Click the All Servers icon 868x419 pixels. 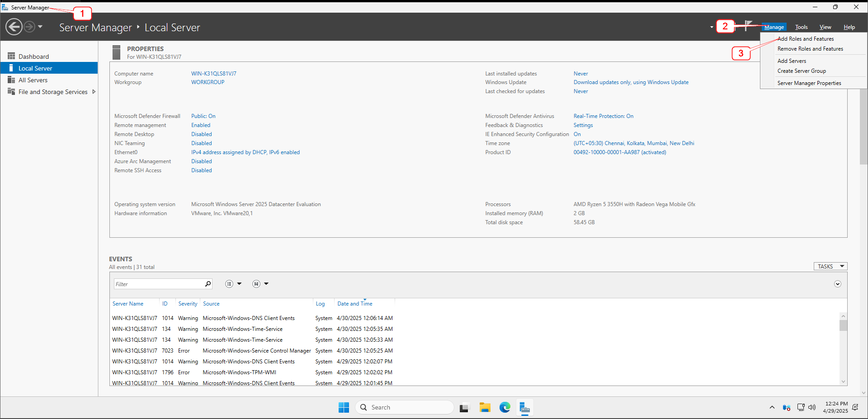(11, 80)
